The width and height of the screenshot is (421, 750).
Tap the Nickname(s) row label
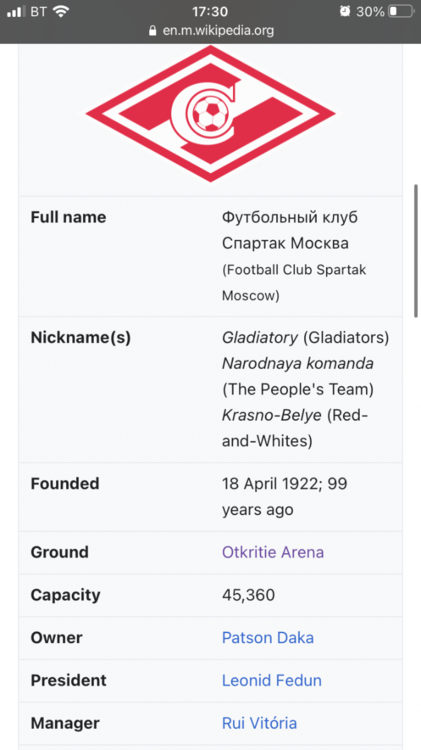pos(81,338)
